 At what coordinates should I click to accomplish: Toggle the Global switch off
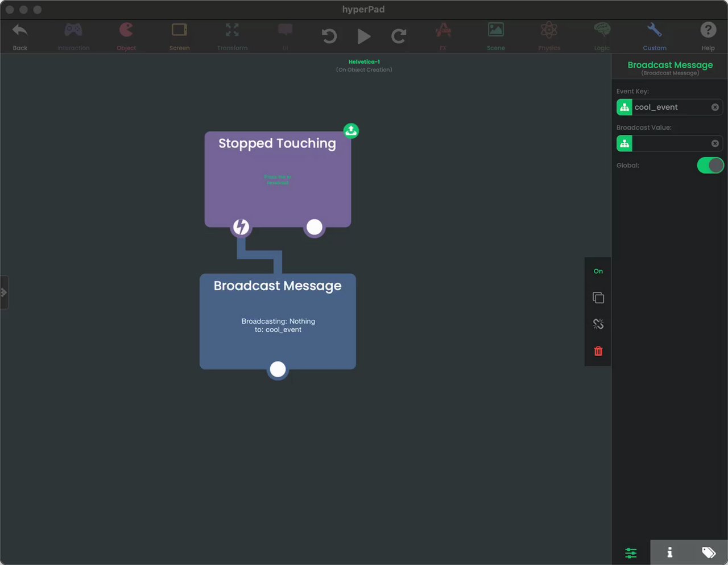click(710, 166)
